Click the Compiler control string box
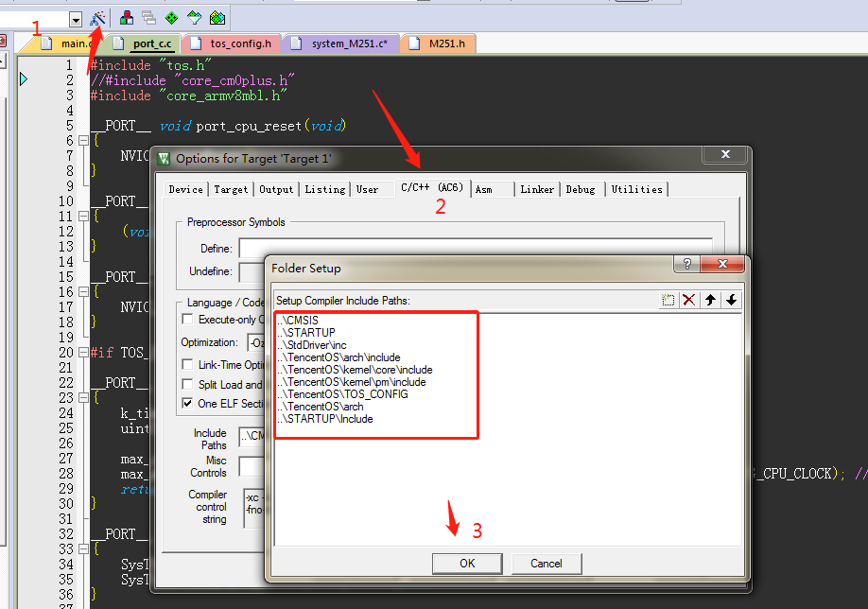Viewport: 868px width, 609px height. (254, 508)
